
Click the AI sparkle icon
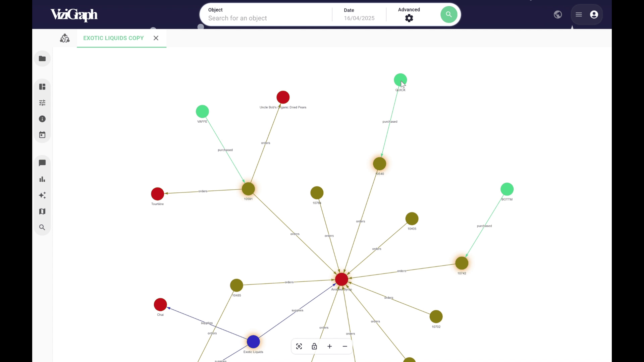tap(42, 195)
